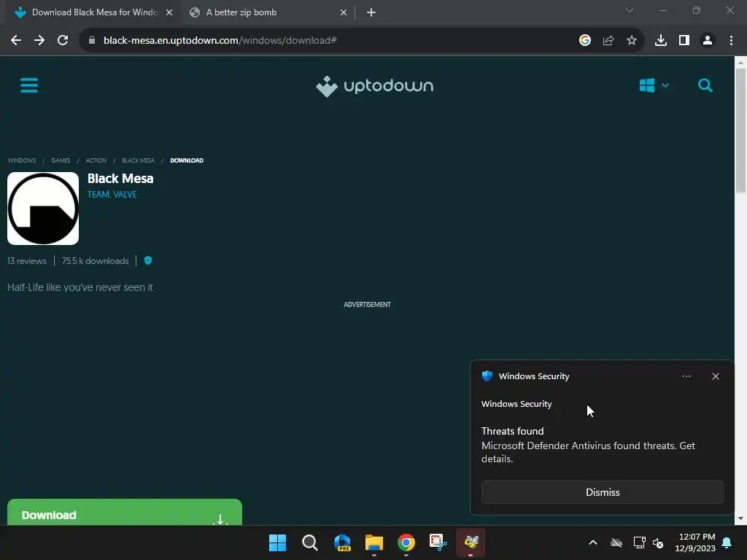The height and width of the screenshot is (560, 747).
Task: Open the tab search dropdown chevron
Action: pyautogui.click(x=630, y=10)
